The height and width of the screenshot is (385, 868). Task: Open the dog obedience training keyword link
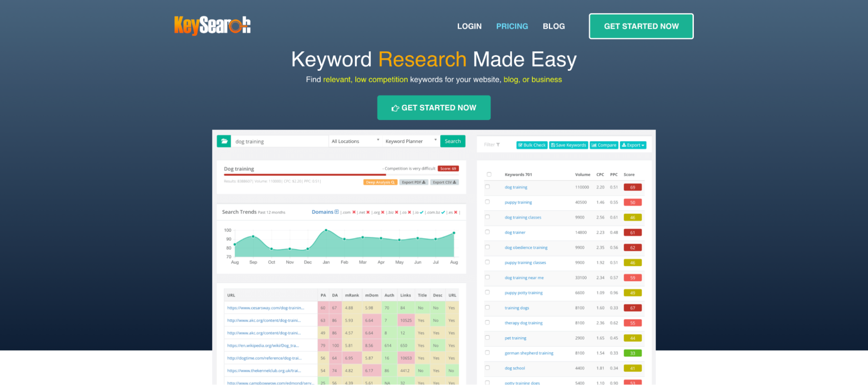(x=526, y=248)
